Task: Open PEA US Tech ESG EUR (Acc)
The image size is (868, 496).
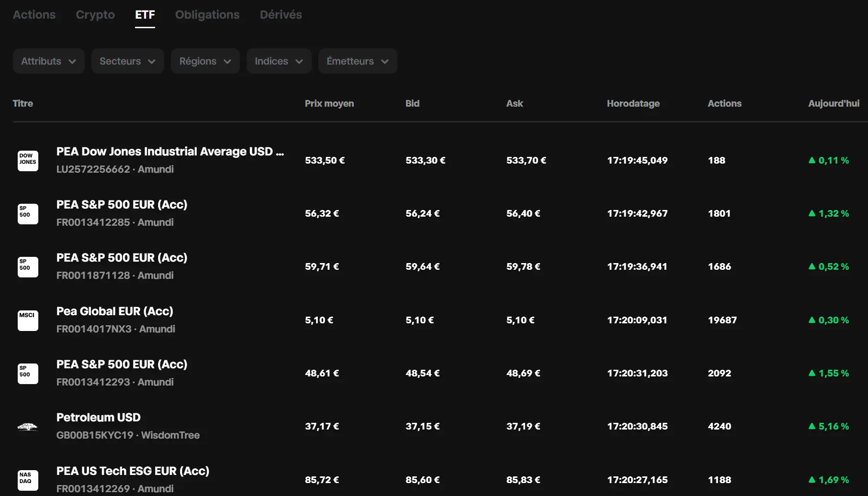Action: coord(133,471)
